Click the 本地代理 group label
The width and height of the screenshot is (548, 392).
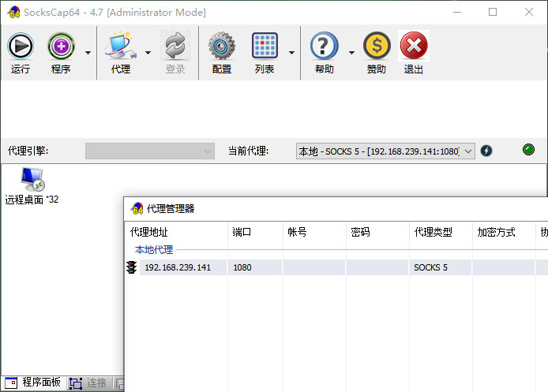coord(154,249)
